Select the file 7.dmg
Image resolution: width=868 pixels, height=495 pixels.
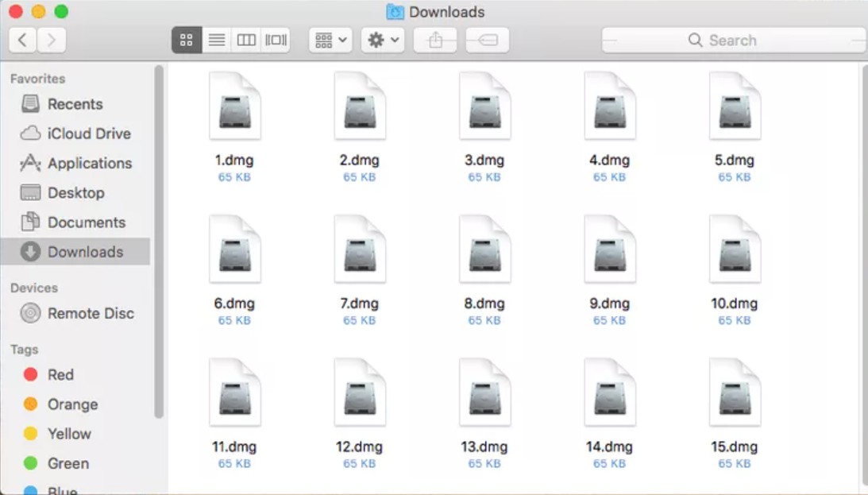click(360, 247)
